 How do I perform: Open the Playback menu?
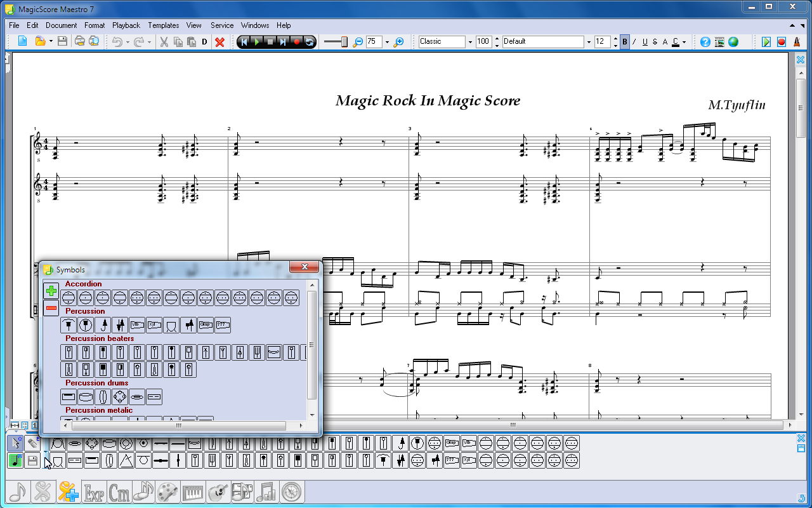pos(126,25)
